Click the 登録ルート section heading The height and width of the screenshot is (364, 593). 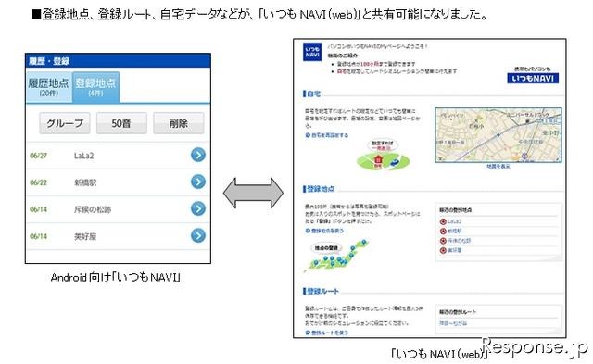click(322, 291)
